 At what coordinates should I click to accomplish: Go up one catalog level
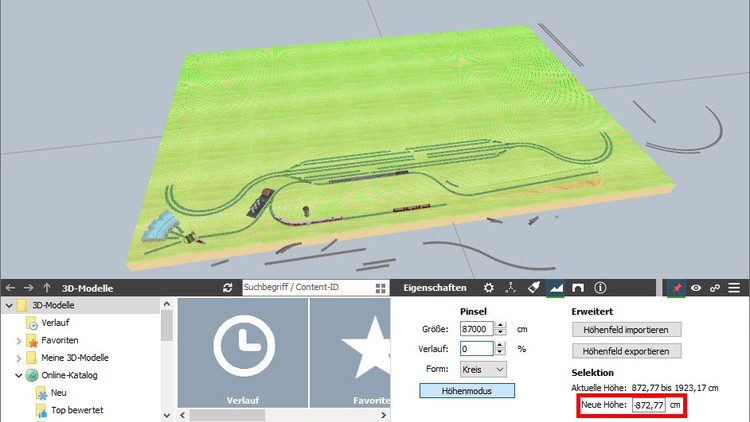(47, 288)
